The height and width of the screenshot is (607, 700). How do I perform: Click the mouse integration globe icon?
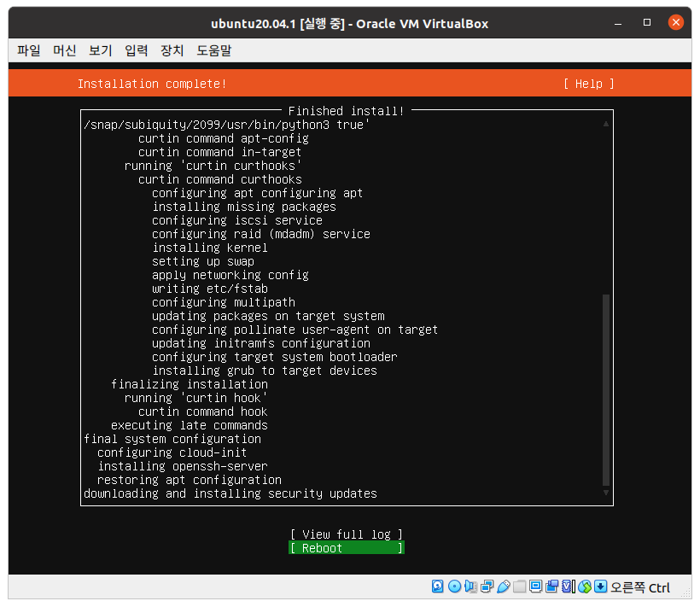point(585,586)
